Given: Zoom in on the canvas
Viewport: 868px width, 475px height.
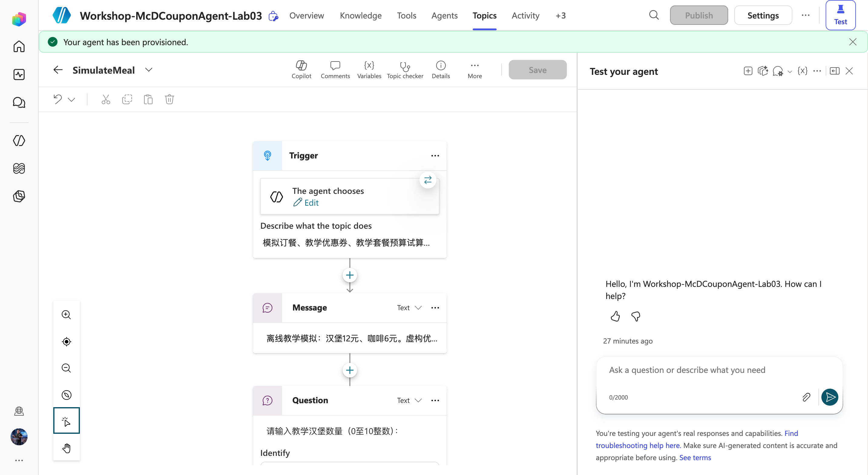Looking at the screenshot, I should tap(66, 315).
